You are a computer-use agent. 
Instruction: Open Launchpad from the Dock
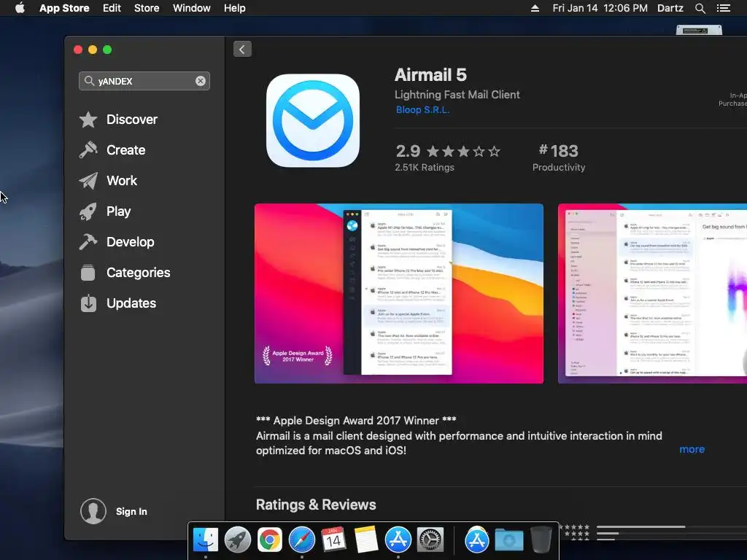click(237, 540)
